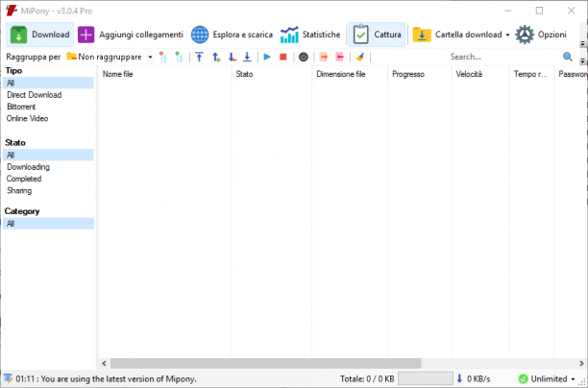The height and width of the screenshot is (388, 588).
Task: Click the move up arrow icon
Action: point(216,57)
